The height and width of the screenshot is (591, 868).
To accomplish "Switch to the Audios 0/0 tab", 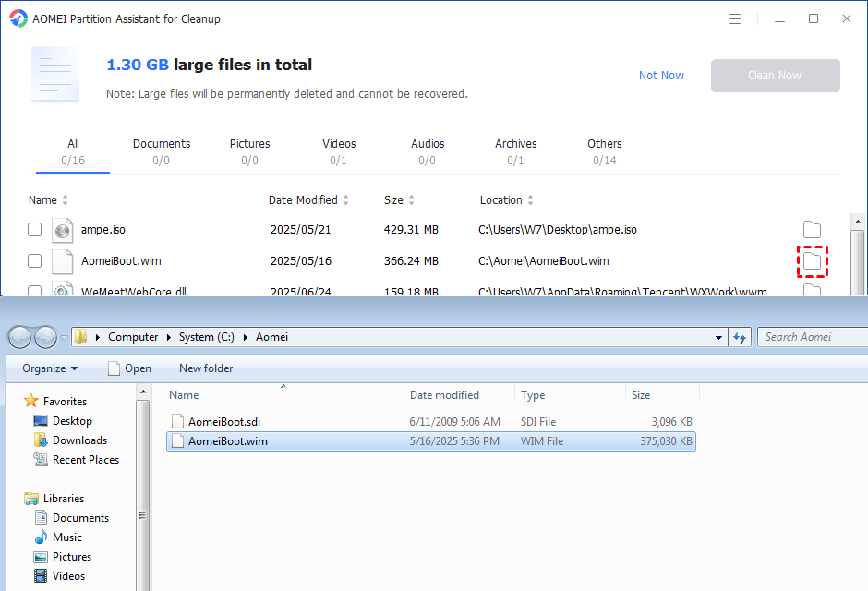I will (x=428, y=151).
